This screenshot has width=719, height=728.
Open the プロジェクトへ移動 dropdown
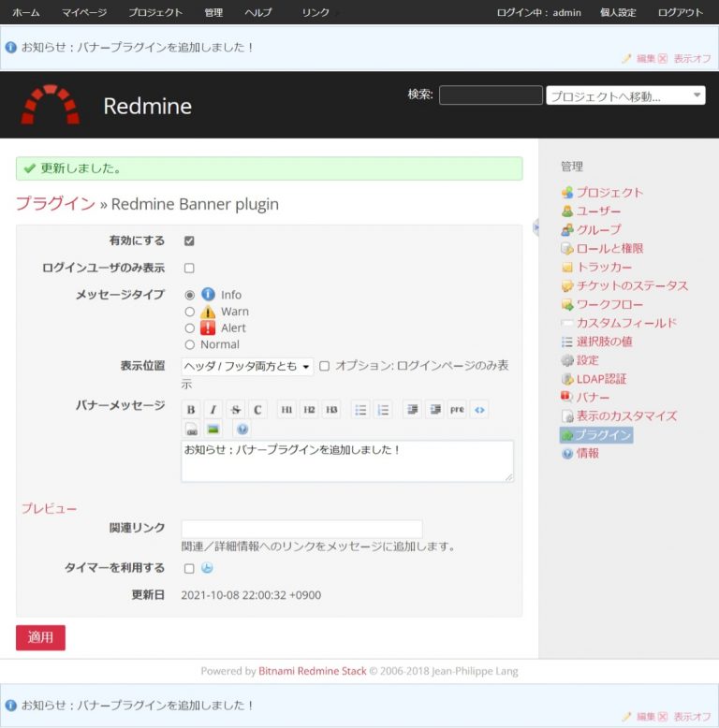[625, 95]
